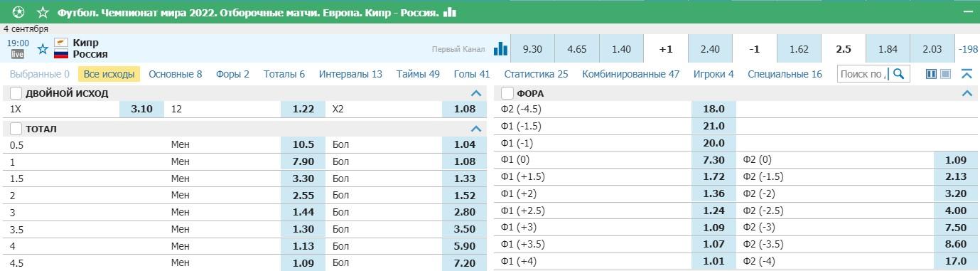Collapse the Двойной исход section
The image size is (980, 271).
(x=476, y=93)
